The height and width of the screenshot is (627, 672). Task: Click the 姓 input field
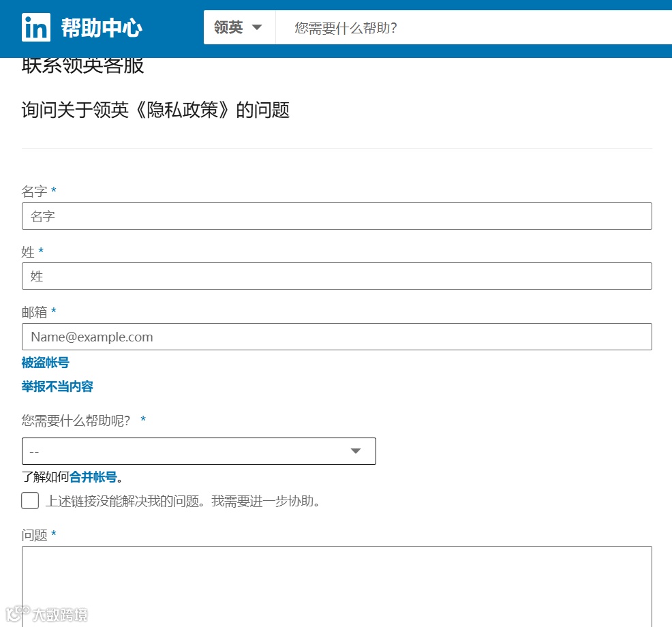pyautogui.click(x=337, y=276)
